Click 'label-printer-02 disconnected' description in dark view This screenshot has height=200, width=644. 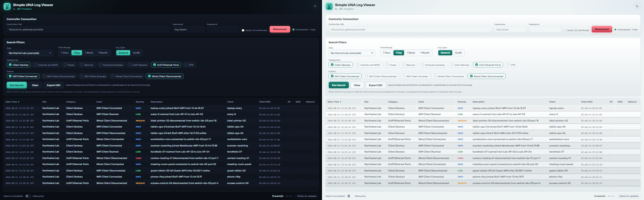click(184, 121)
